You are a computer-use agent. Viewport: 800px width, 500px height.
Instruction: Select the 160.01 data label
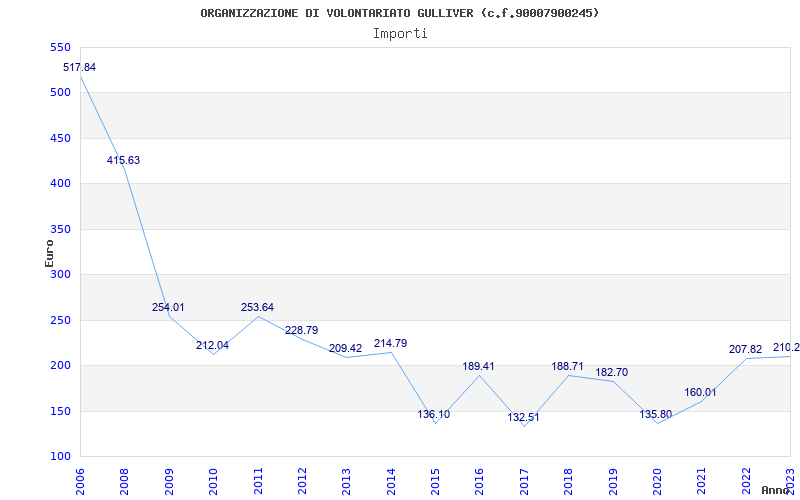[700, 392]
